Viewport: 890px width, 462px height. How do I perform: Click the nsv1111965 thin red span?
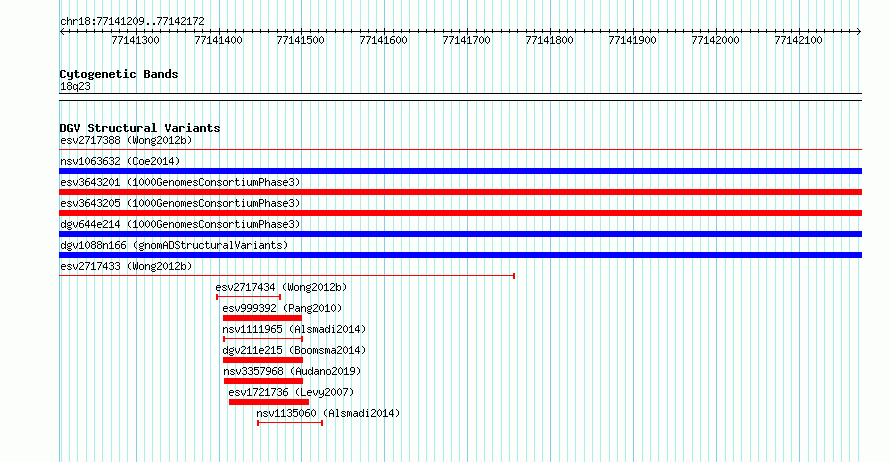pyautogui.click(x=263, y=339)
